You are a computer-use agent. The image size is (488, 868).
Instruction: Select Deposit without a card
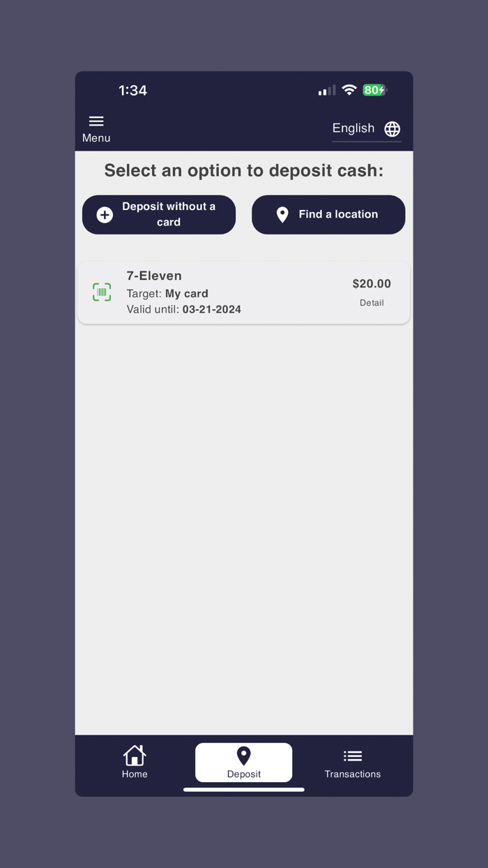pyautogui.click(x=159, y=215)
